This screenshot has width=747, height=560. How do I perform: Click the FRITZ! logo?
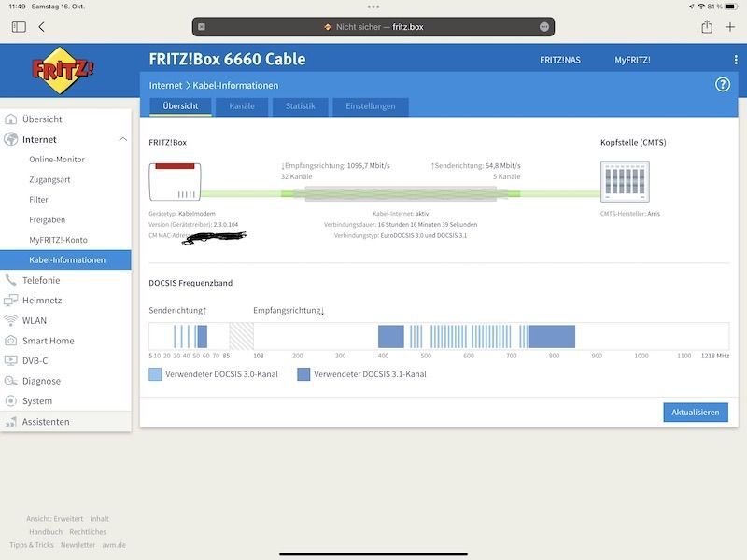[x=63, y=70]
